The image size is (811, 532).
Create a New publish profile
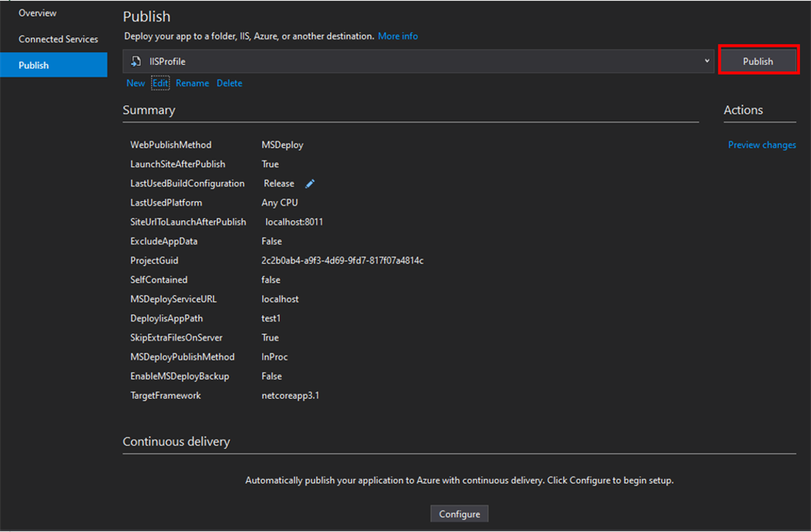tap(135, 83)
